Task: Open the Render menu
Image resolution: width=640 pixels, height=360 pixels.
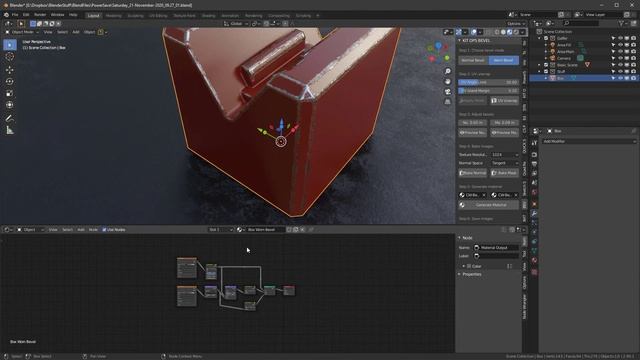Action: pos(40,15)
